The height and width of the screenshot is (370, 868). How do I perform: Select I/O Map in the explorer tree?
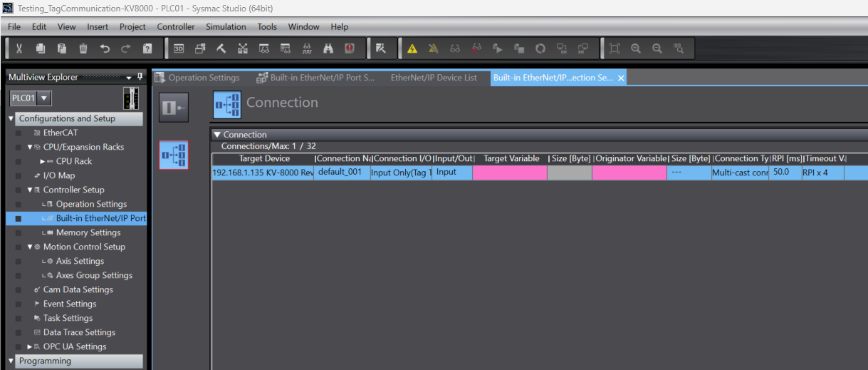point(59,175)
